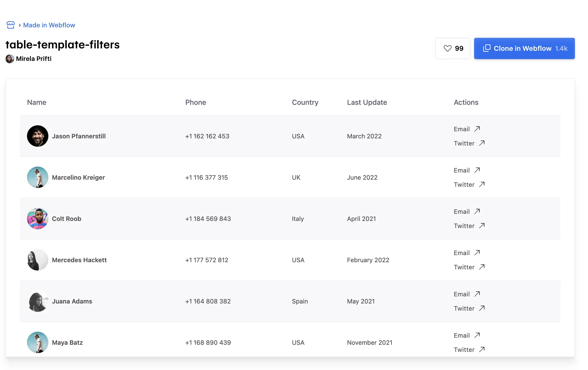
Task: Click phone number +1 164 808 382
Action: point(208,301)
